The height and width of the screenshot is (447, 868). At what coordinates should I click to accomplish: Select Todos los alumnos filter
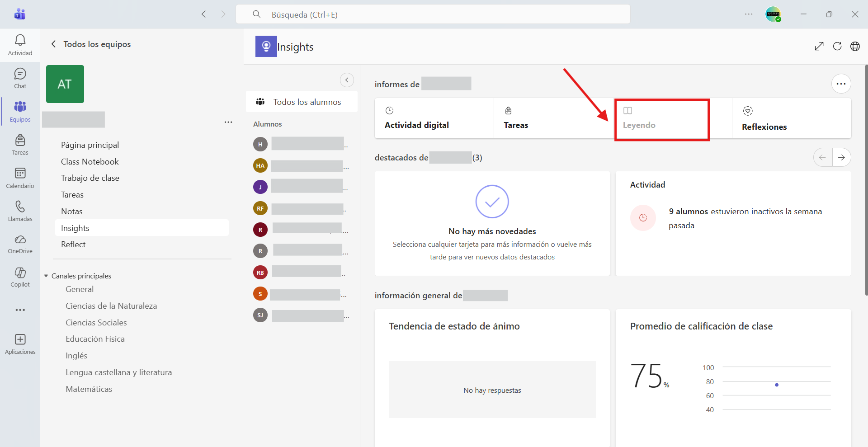302,102
